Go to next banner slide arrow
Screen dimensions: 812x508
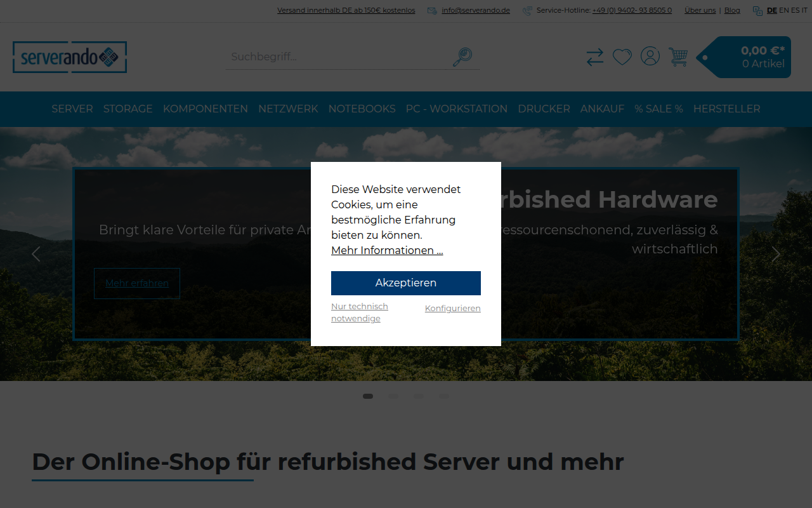click(776, 254)
